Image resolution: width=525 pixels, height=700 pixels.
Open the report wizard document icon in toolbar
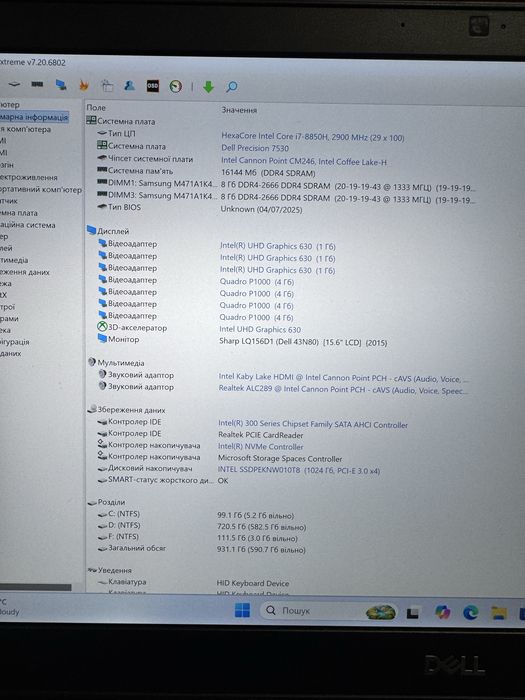[107, 85]
